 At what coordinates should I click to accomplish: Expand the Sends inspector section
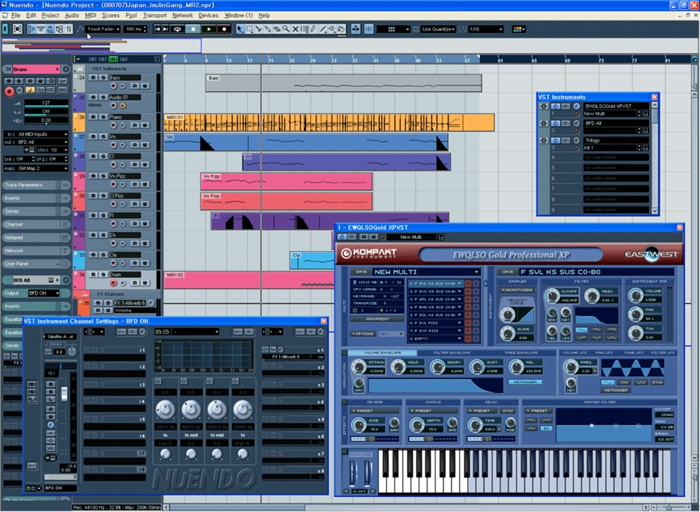tap(36, 211)
